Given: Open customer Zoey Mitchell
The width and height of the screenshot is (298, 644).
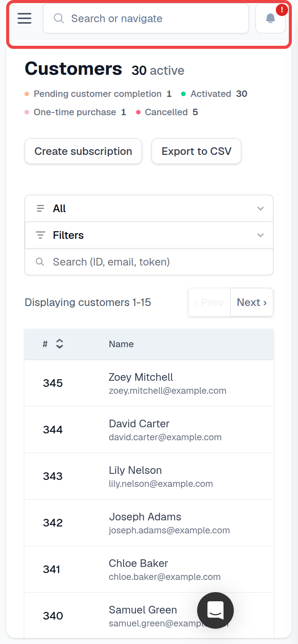Looking at the screenshot, I should click(141, 377).
